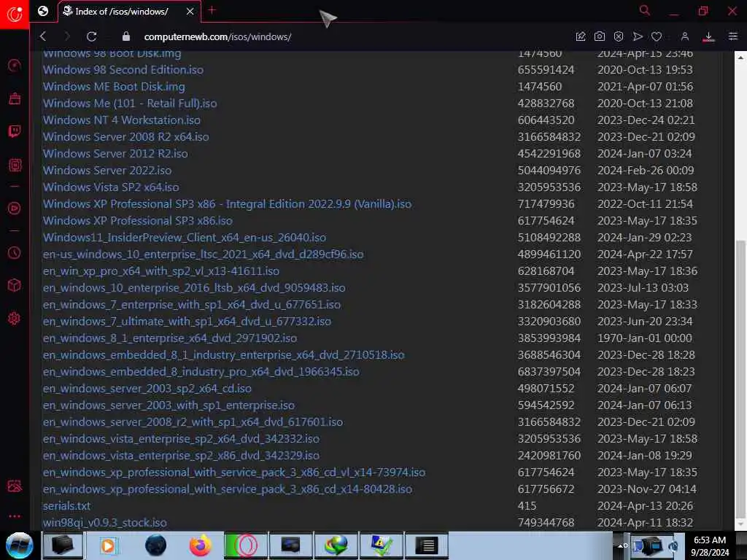Open Windows Server 2022.iso link
This screenshot has height=560, width=747.
coord(107,171)
